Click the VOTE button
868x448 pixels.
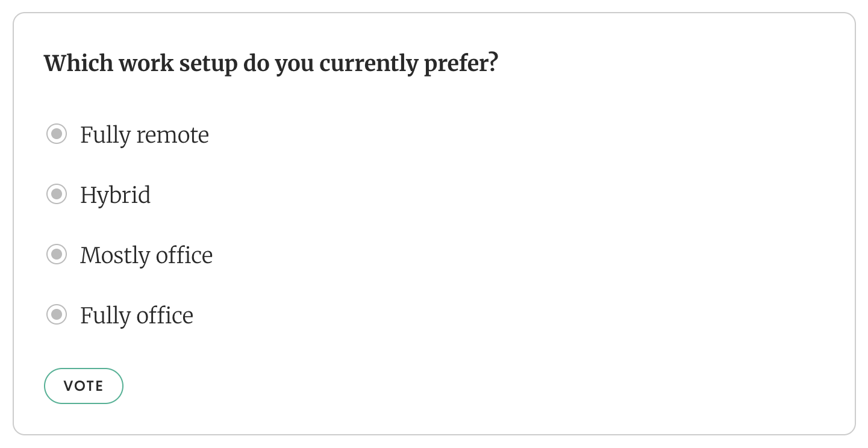(x=83, y=386)
